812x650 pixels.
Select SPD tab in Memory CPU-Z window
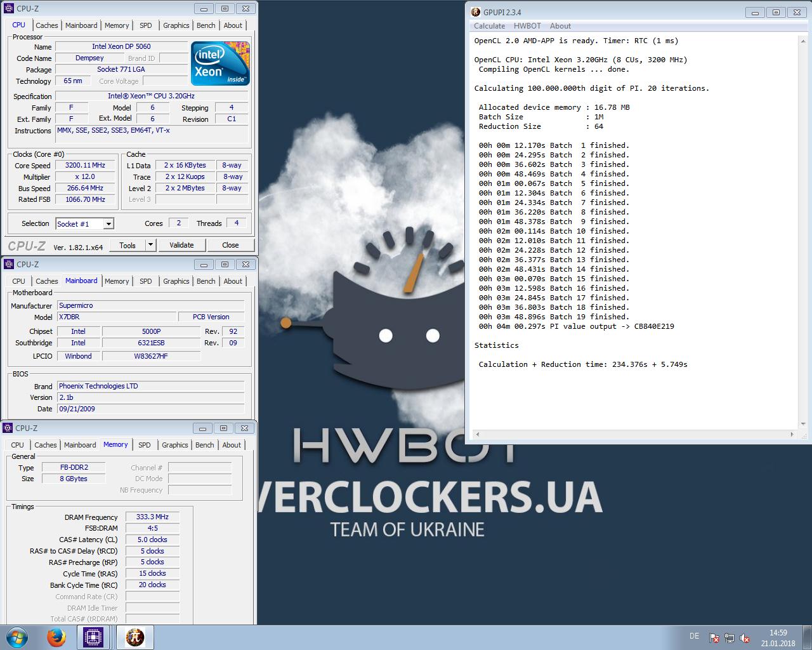coord(145,445)
